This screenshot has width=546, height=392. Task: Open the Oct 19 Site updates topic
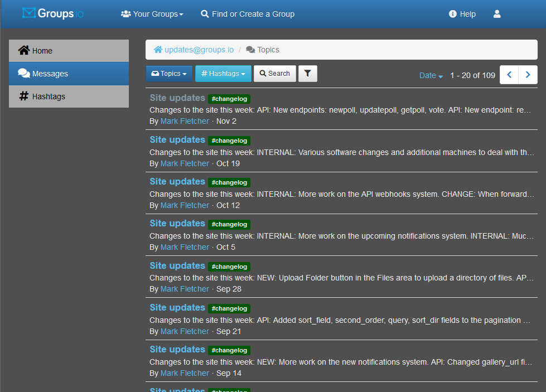[177, 139]
